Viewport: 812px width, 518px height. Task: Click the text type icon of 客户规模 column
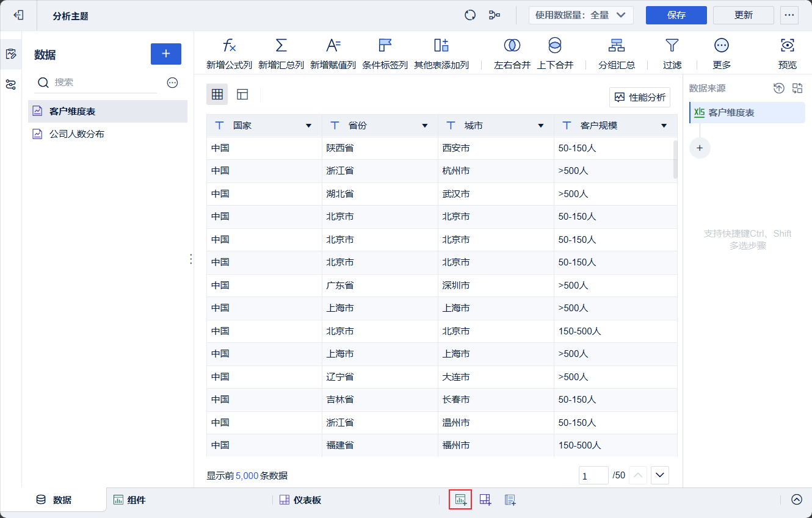tap(567, 125)
